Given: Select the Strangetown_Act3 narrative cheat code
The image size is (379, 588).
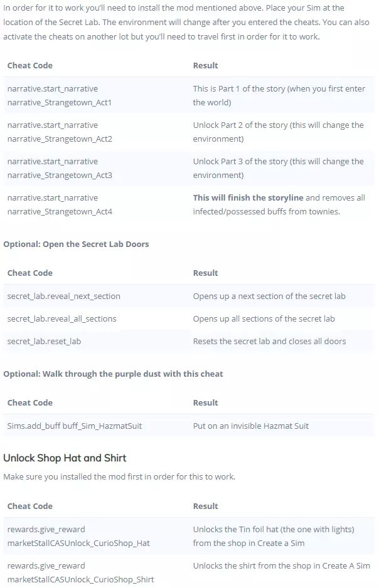Looking at the screenshot, I should click(x=60, y=168).
